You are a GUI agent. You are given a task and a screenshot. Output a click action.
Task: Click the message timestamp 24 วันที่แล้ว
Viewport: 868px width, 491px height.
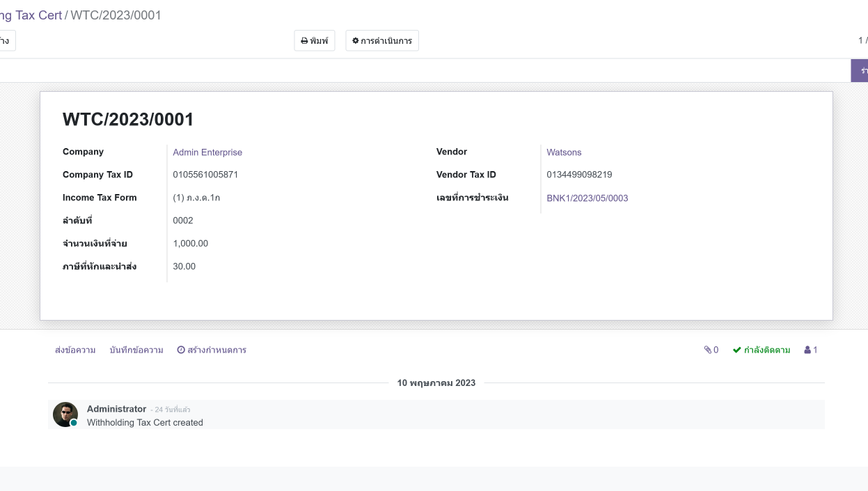tap(172, 410)
